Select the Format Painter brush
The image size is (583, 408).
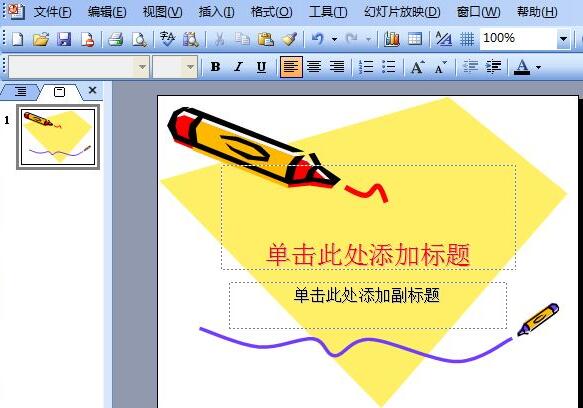tap(289, 39)
